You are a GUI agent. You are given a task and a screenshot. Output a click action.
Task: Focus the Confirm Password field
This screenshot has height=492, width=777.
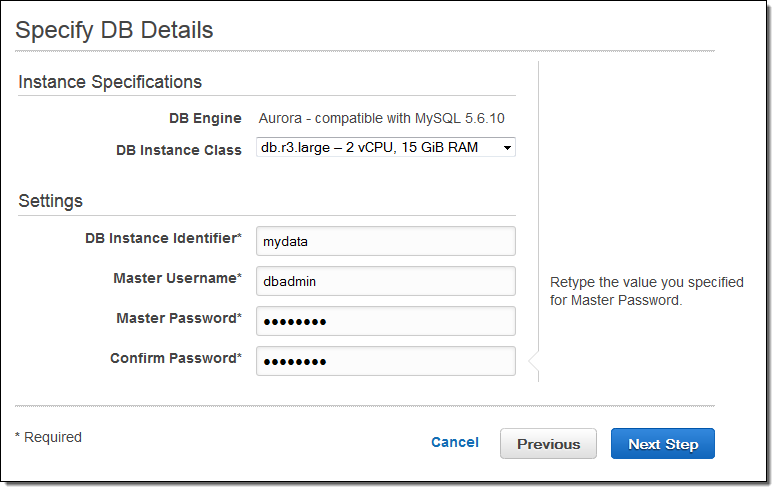[x=385, y=361]
